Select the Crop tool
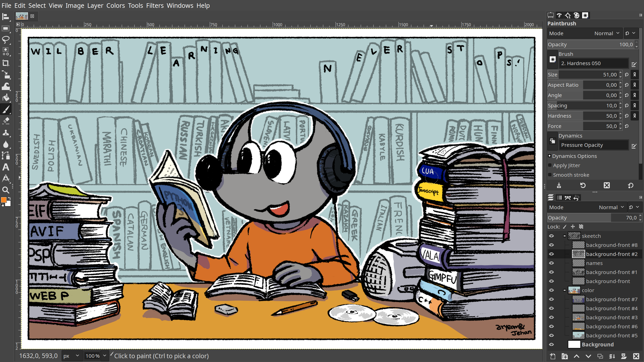Viewport: 644px width, 362px height. tap(6, 63)
